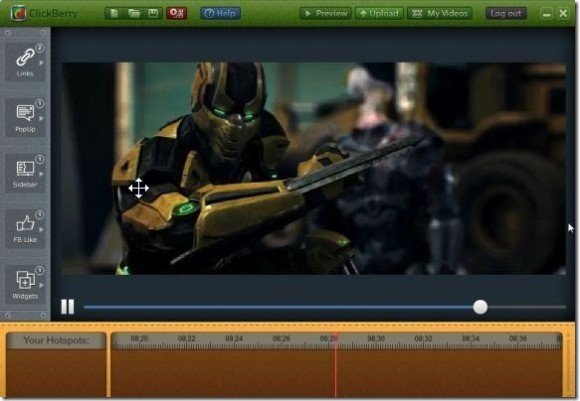Choose the Sidebar hotspot tool
The width and height of the screenshot is (580, 401).
tap(25, 173)
